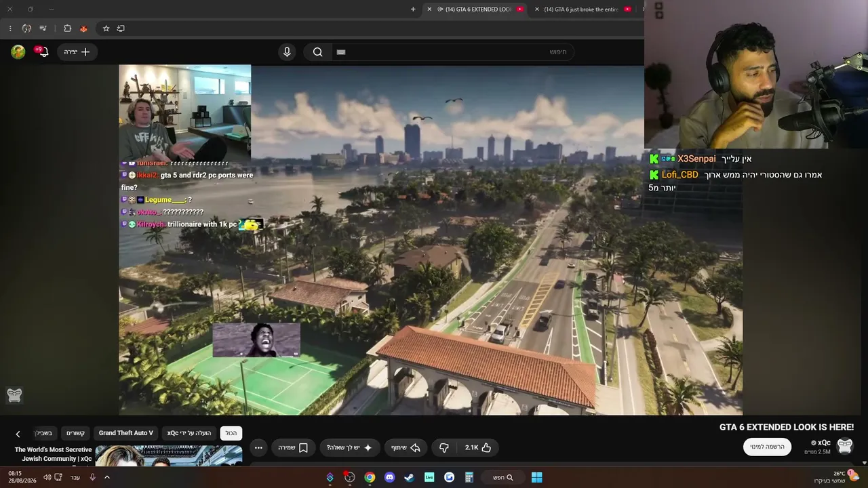Open Discord from the taskbar

(x=389, y=477)
